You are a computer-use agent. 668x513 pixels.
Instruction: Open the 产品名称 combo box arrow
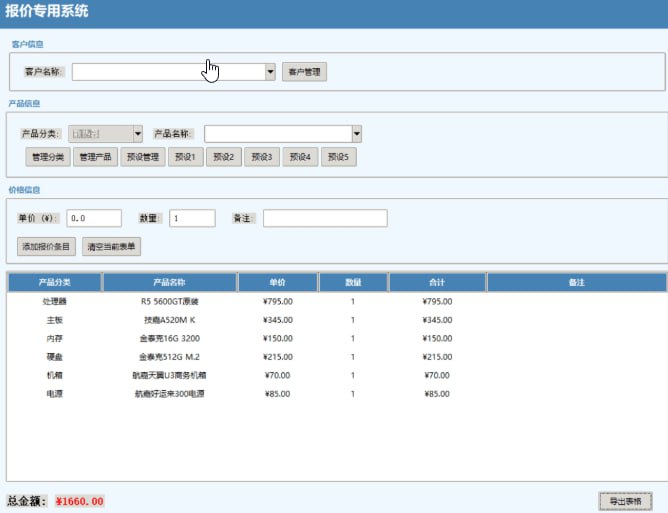pyautogui.click(x=356, y=134)
